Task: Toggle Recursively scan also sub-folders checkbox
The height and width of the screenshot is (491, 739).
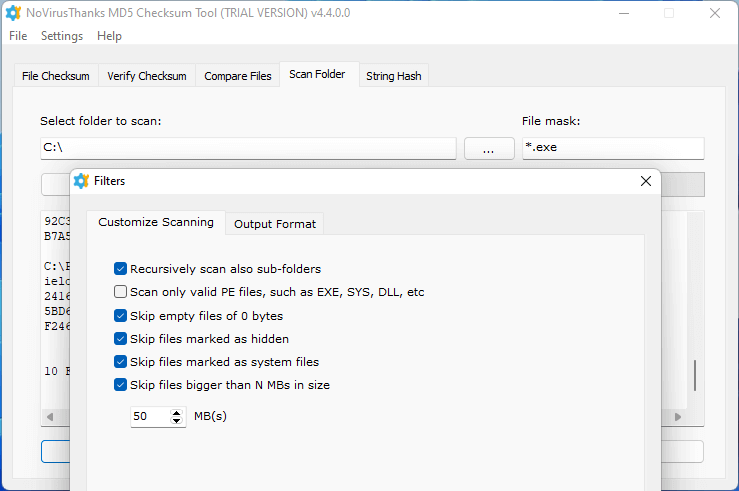Action: point(120,269)
